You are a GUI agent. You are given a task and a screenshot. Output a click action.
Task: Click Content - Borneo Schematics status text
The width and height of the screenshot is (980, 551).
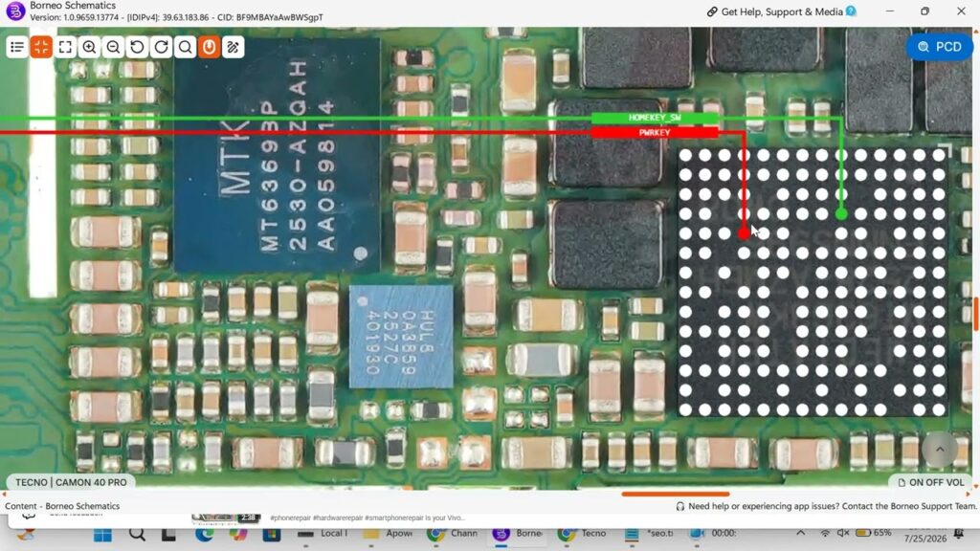pyautogui.click(x=62, y=506)
